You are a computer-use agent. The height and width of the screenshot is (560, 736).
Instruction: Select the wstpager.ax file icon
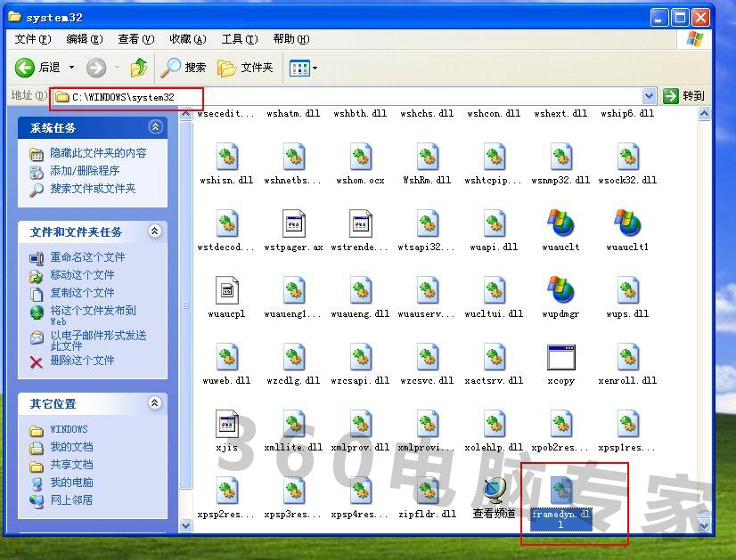pos(294,223)
